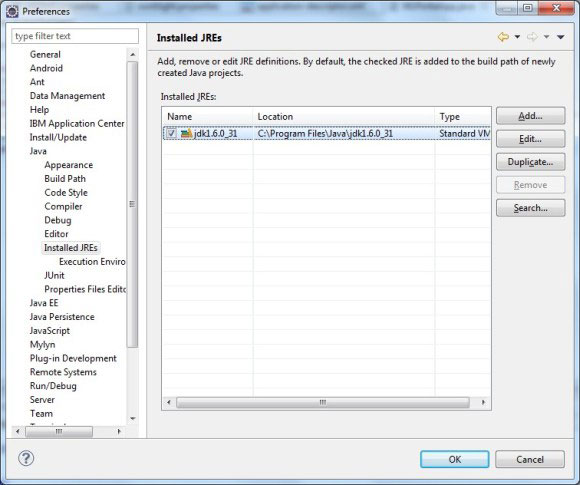Click the tree scroll up arrow
This screenshot has width=580, height=485.
132,54
